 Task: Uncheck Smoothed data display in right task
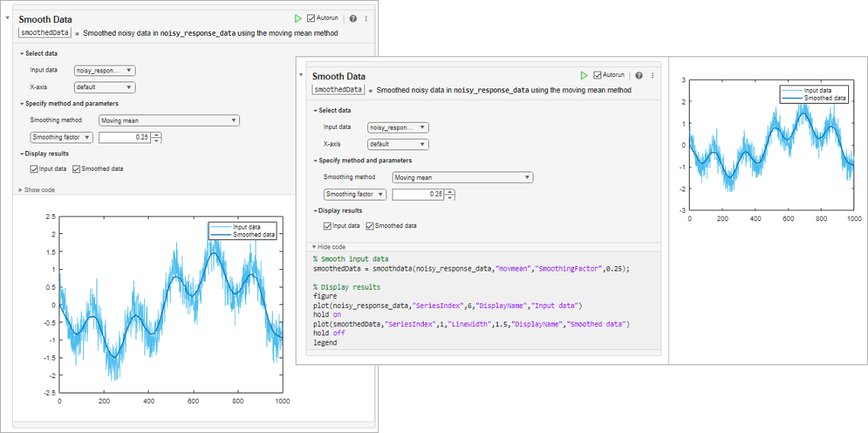click(370, 226)
